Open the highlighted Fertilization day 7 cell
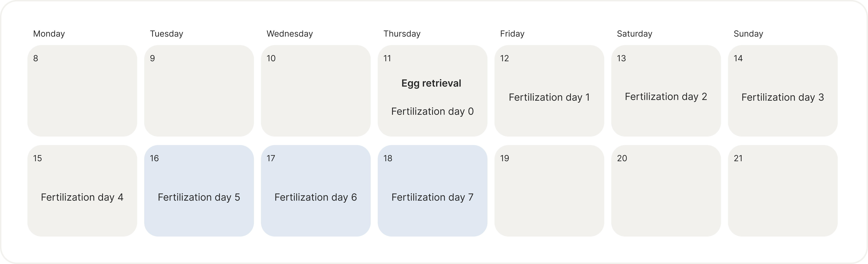868x264 pixels. tap(432, 191)
